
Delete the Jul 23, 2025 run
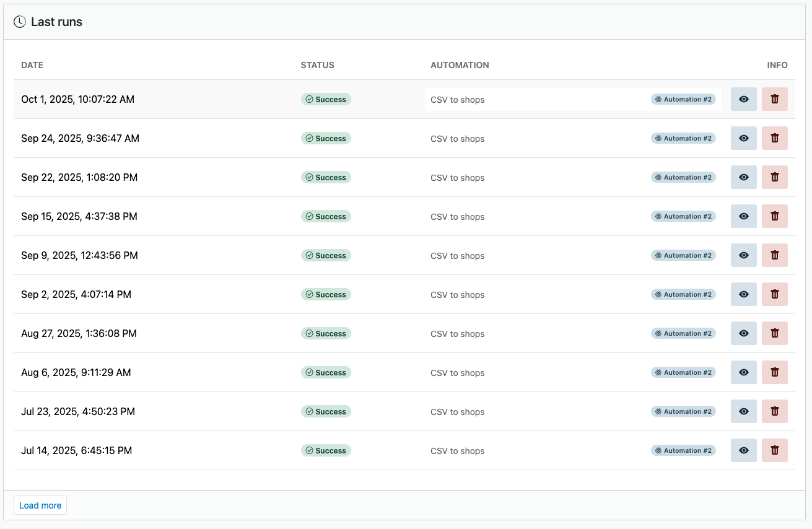[x=775, y=411]
